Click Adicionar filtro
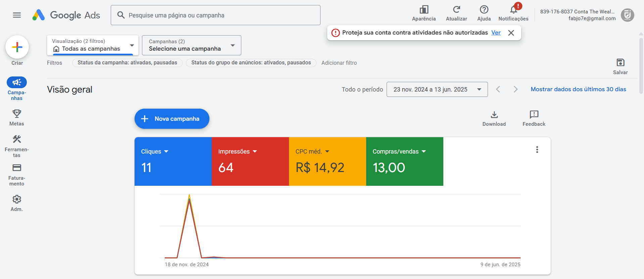 (339, 63)
